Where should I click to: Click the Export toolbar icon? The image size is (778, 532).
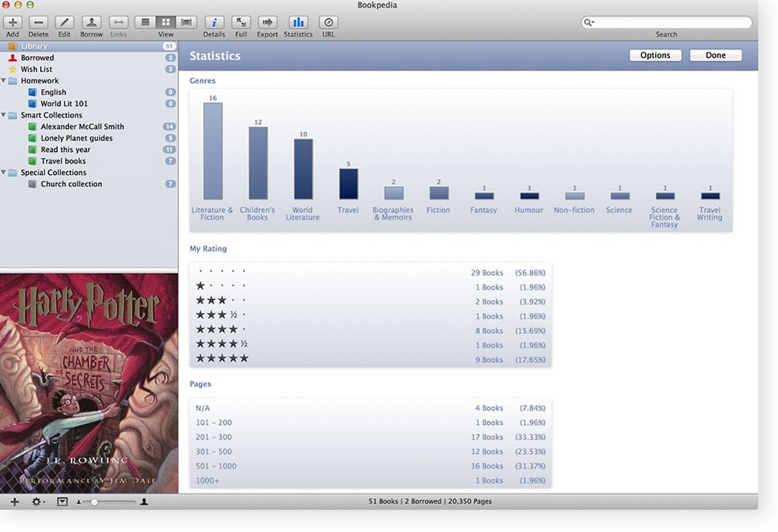pyautogui.click(x=267, y=22)
